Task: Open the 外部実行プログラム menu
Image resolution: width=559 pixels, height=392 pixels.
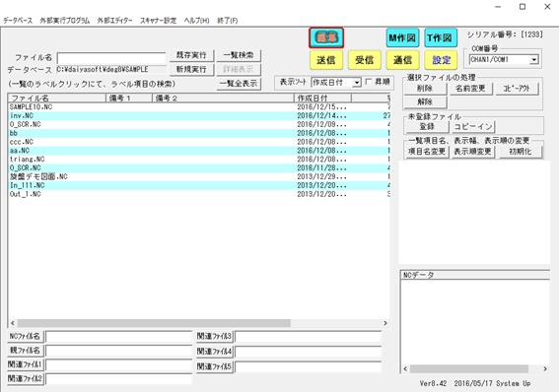Action: click(64, 21)
